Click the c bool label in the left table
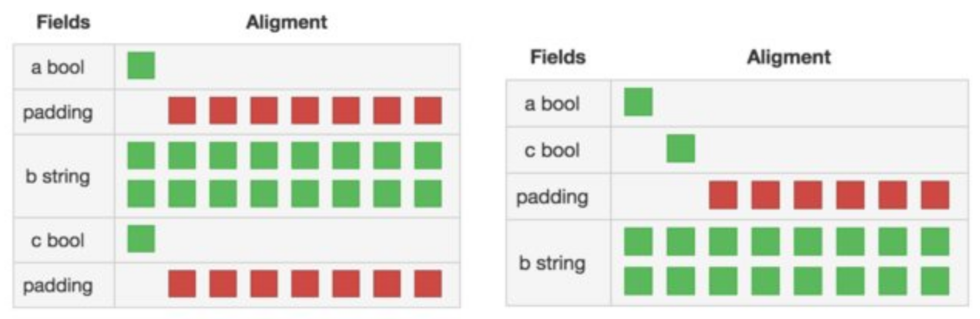This screenshot has height=319, width=980. [58, 240]
